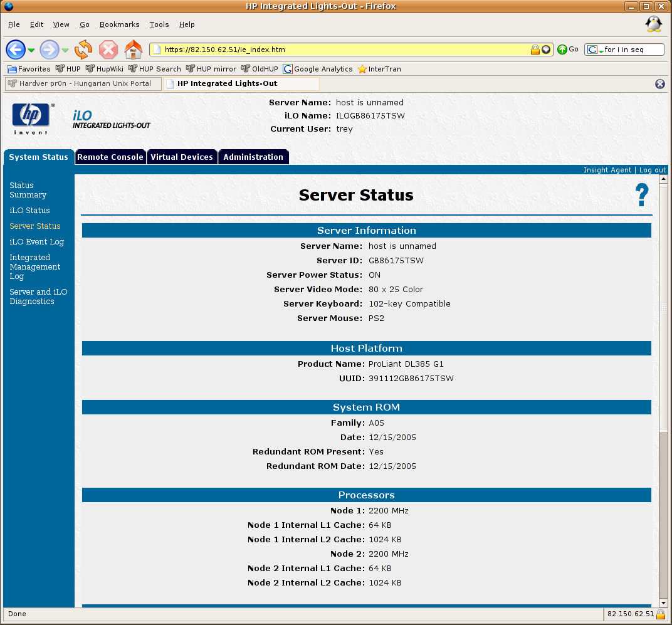Click the Google search engine icon
This screenshot has width=672, height=625.
pos(592,50)
